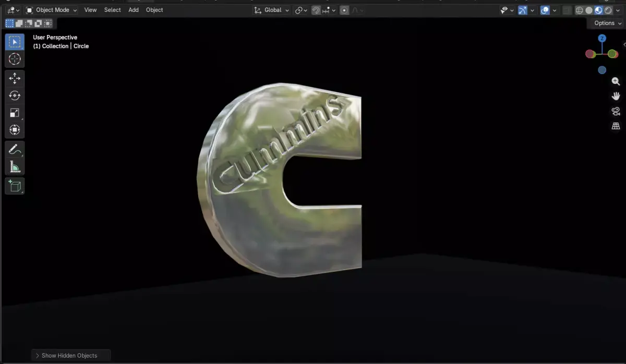Open the pivot point dropdown
Image resolution: width=626 pixels, height=364 pixels.
click(302, 10)
